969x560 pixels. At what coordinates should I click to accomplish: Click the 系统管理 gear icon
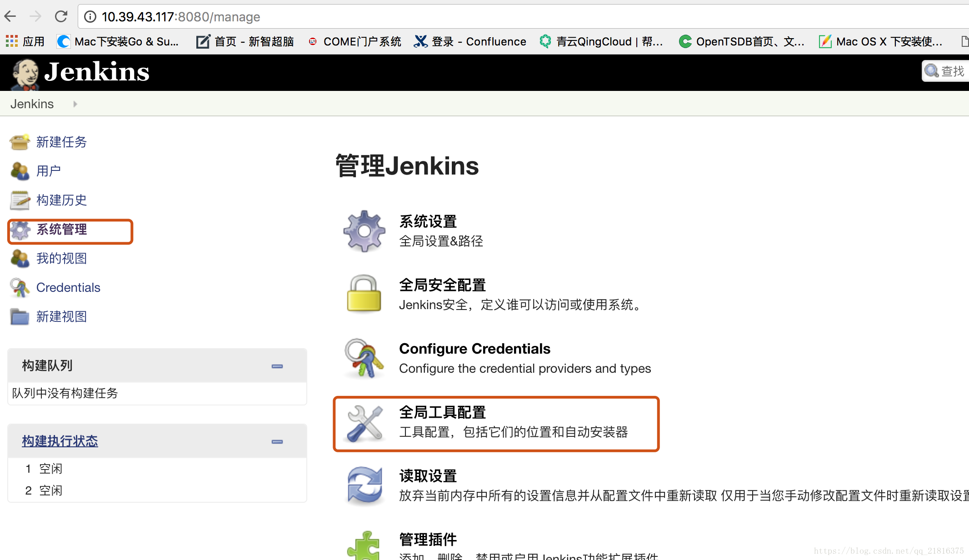[x=20, y=230]
